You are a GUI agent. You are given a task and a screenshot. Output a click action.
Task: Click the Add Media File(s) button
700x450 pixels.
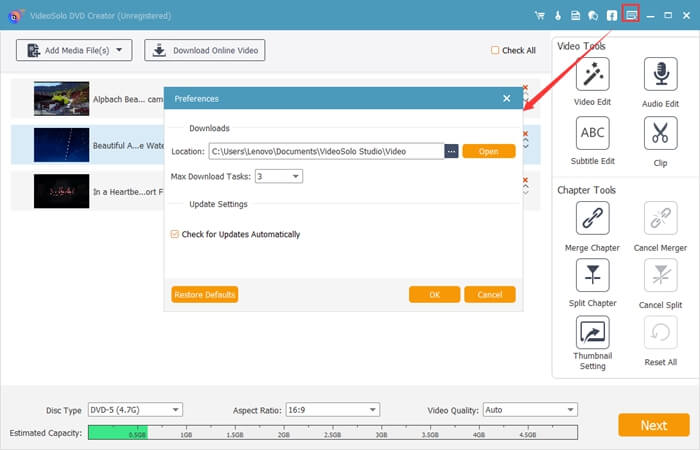click(74, 50)
